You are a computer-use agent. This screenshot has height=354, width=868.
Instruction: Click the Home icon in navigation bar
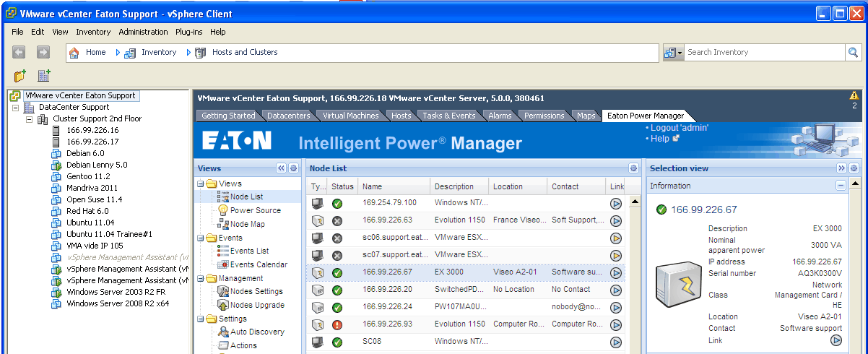tap(74, 52)
